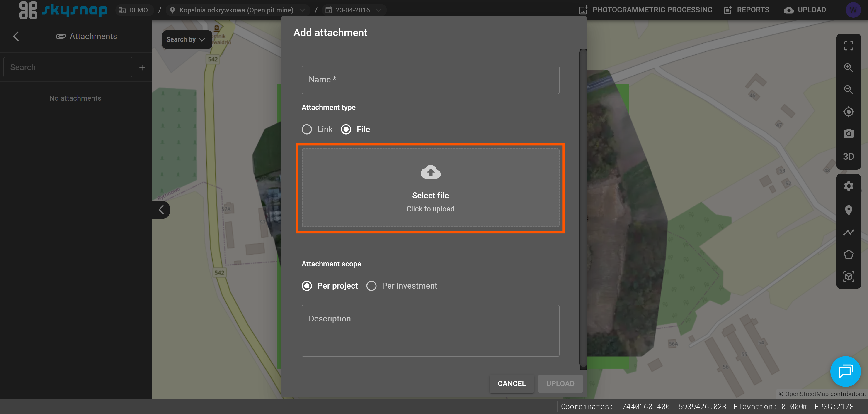Select the polygon area tool

pos(848,254)
